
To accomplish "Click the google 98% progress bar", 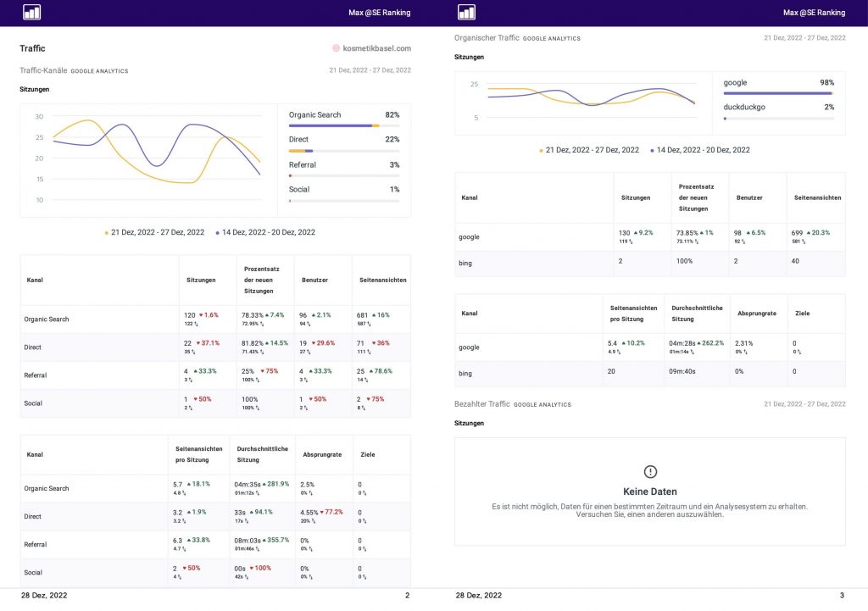I will point(778,93).
